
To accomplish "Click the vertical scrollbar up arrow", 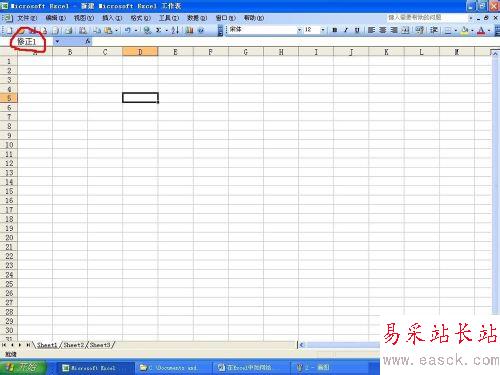I will click(x=495, y=53).
